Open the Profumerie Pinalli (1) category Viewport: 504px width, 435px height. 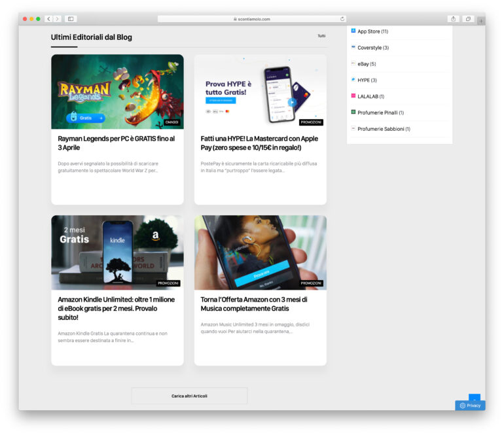(380, 113)
